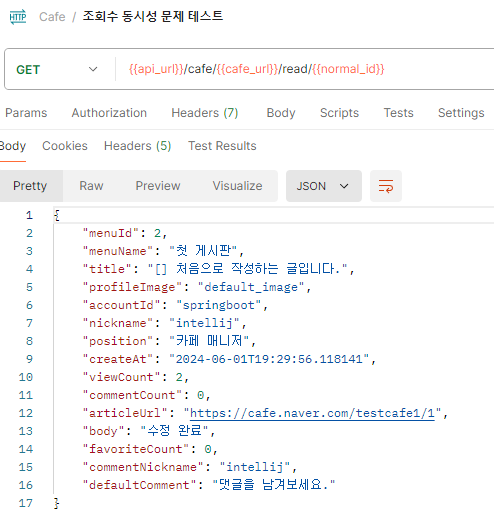Click the "default_image" value
This screenshot has width=494, height=520.
251,287
